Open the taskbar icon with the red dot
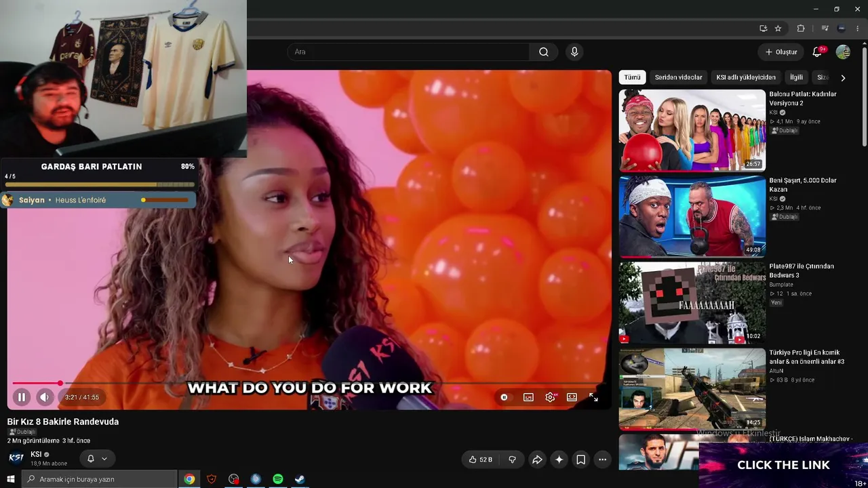The image size is (868, 488). pos(234,479)
